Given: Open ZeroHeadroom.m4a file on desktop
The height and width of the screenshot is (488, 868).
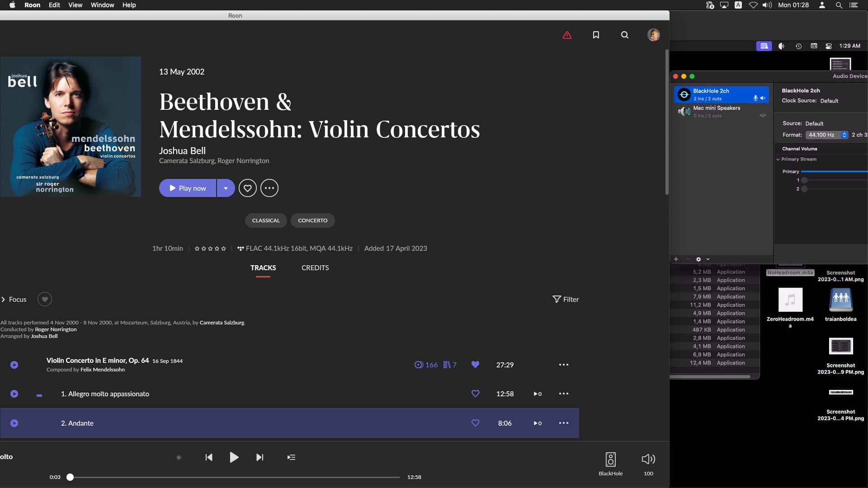Looking at the screenshot, I should coord(790,308).
